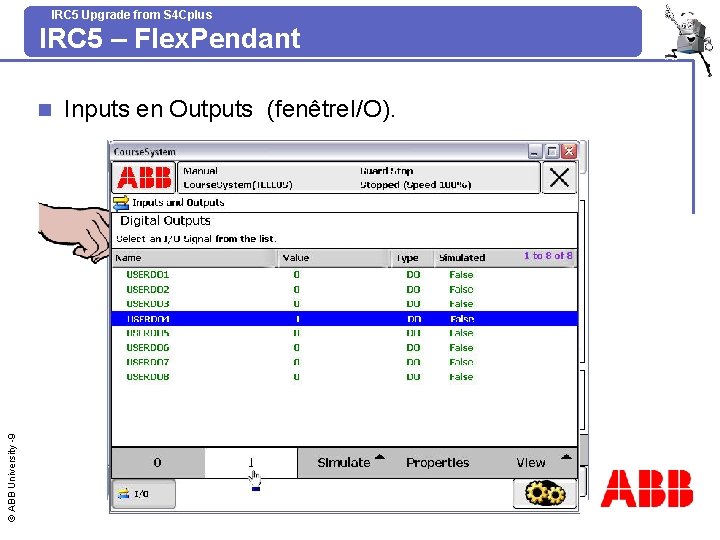Select signal USERDO6 row

coord(344,348)
